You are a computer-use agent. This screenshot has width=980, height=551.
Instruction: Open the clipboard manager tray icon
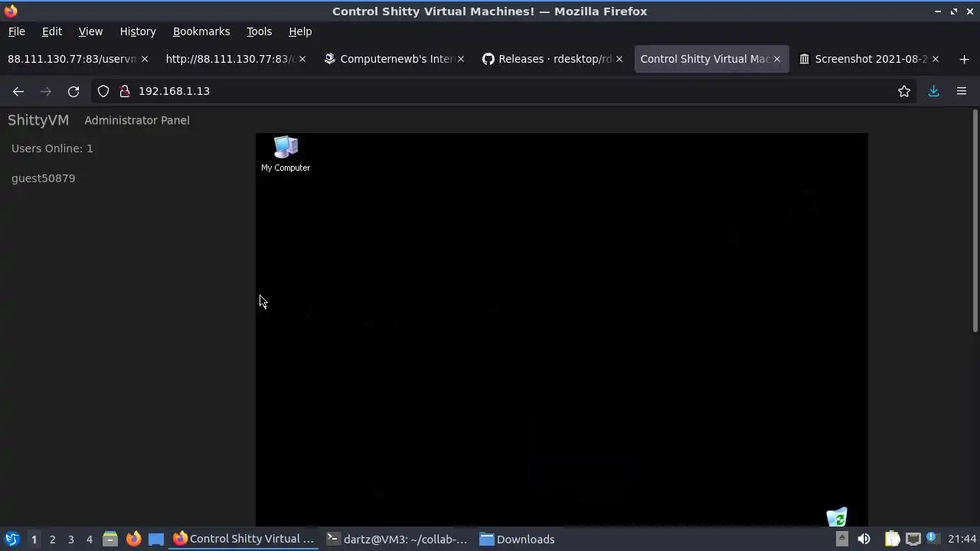click(x=892, y=540)
